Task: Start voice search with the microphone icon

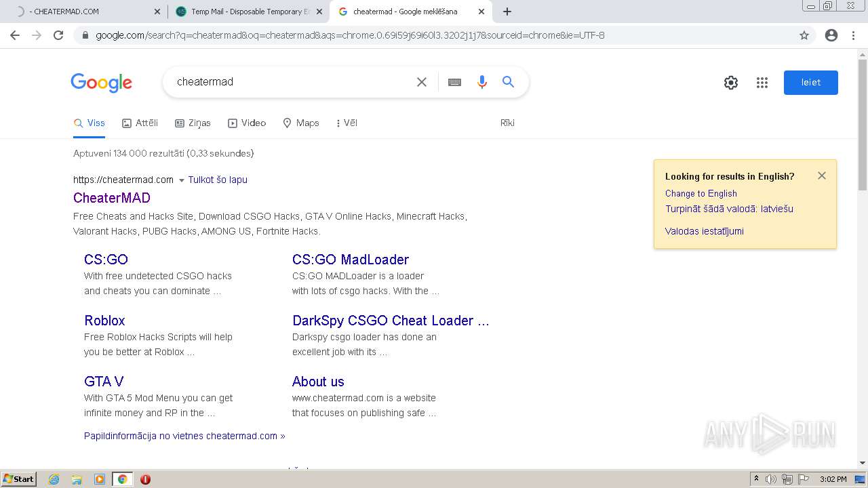Action: 482,82
